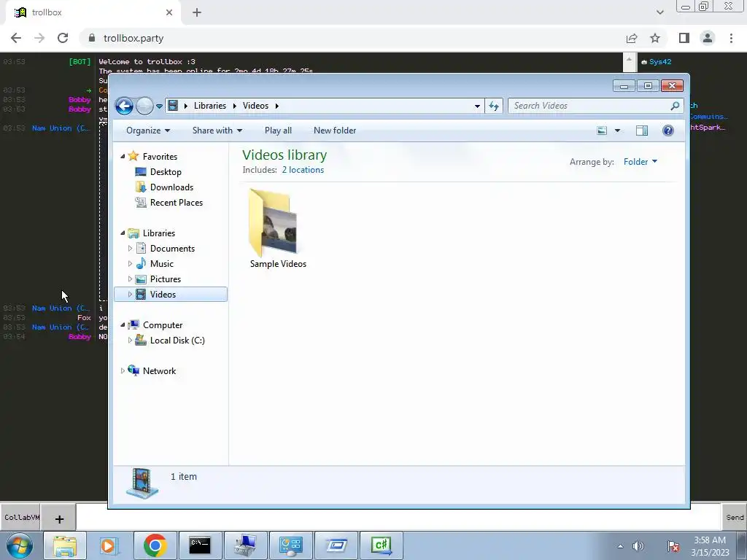Viewport: 747px width, 560px height.
Task: Click Videos in the address breadcrumb
Action: [x=255, y=106]
